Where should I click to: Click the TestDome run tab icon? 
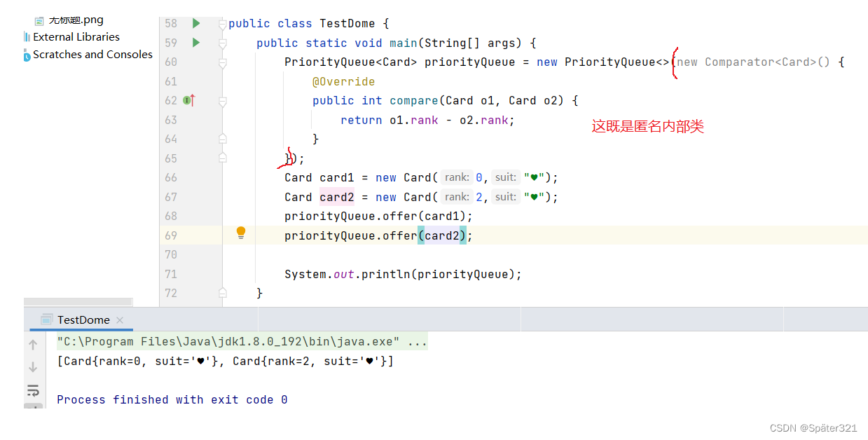pos(46,319)
